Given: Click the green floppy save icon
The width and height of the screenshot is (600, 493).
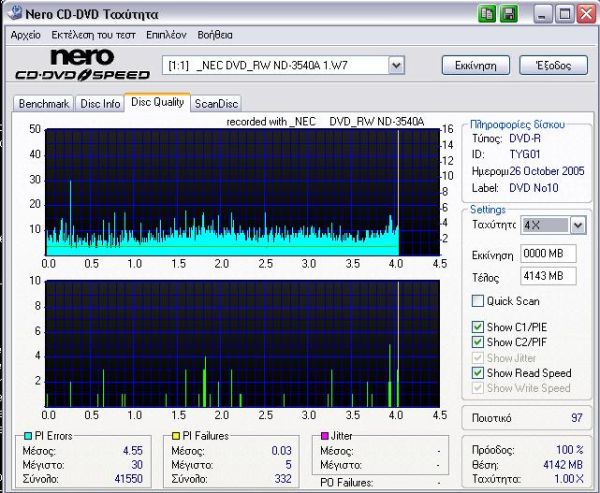Looking at the screenshot, I should coord(509,14).
